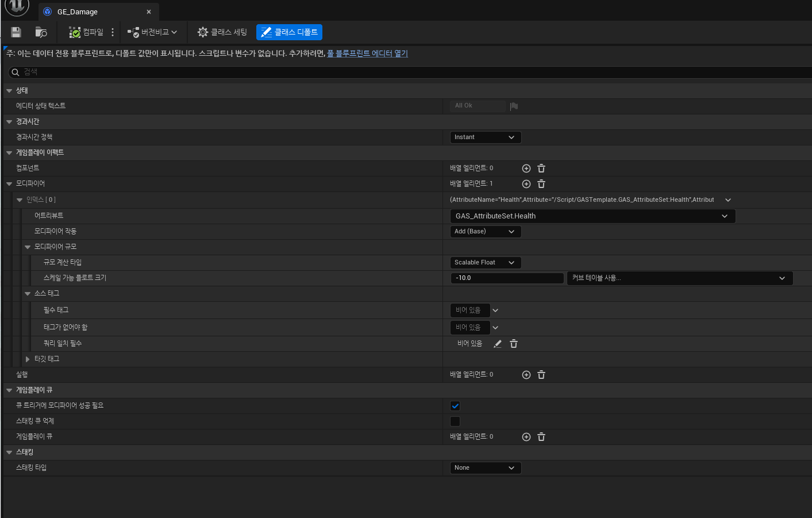
Task: Open the 커브 테이블 사용 dropdown
Action: 680,278
